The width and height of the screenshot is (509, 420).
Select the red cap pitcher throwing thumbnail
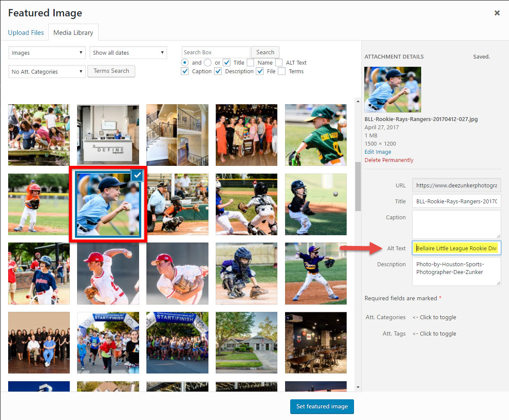[x=108, y=274]
